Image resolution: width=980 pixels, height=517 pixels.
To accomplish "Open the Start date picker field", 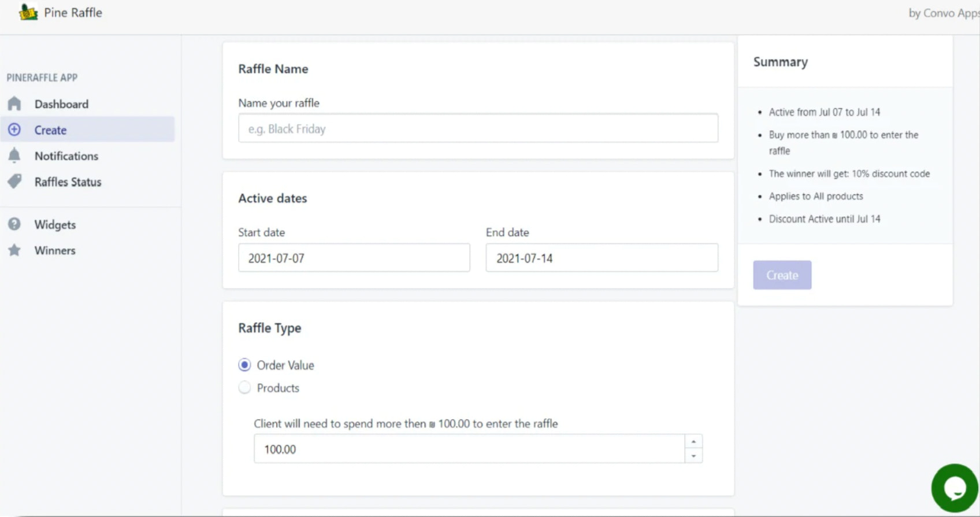I will [x=354, y=258].
